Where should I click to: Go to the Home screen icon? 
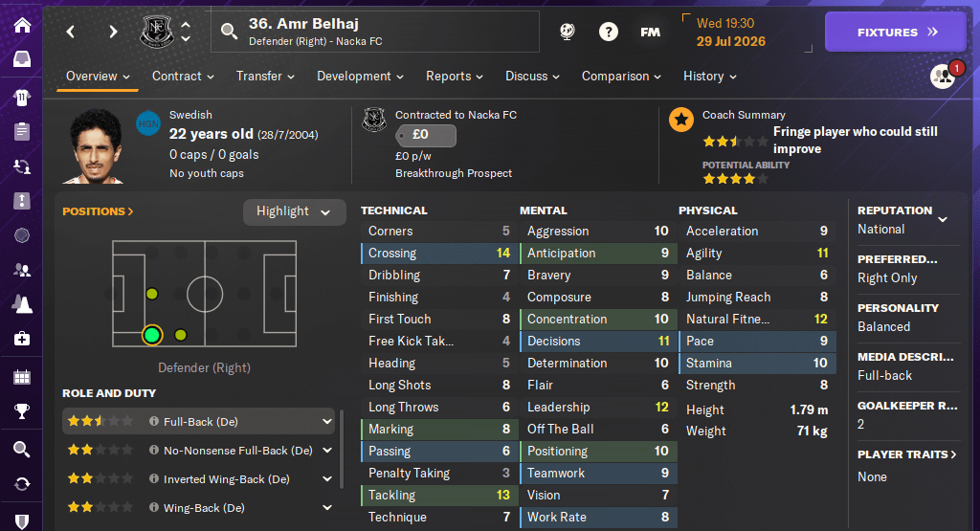coord(21,25)
